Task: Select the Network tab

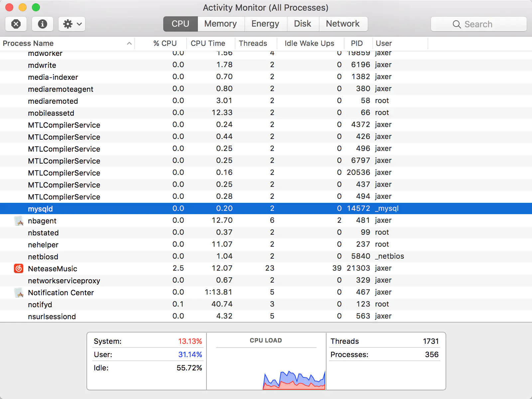Action: click(x=342, y=24)
